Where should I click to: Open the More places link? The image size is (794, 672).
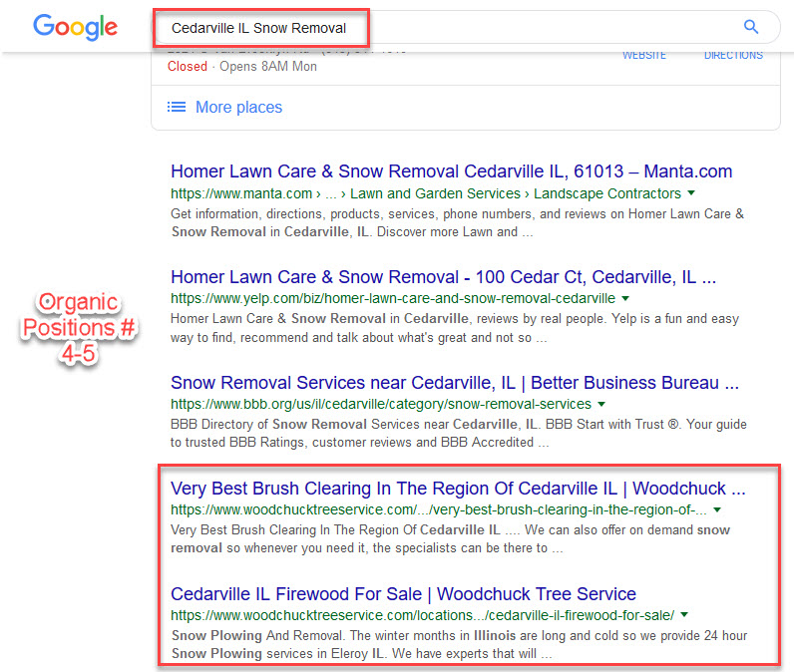(x=238, y=107)
